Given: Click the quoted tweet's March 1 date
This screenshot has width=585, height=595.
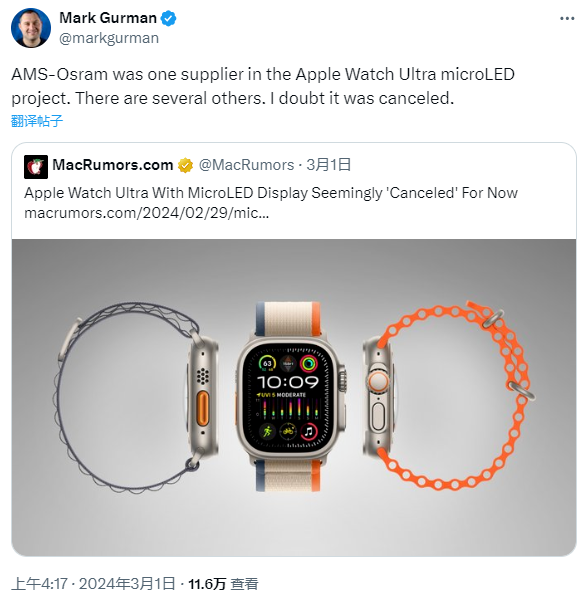Looking at the screenshot, I should (329, 165).
